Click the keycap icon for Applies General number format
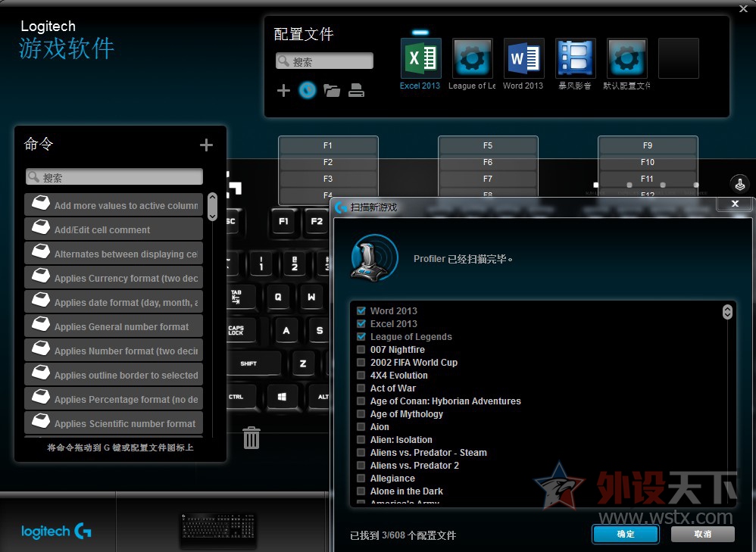 41,323
